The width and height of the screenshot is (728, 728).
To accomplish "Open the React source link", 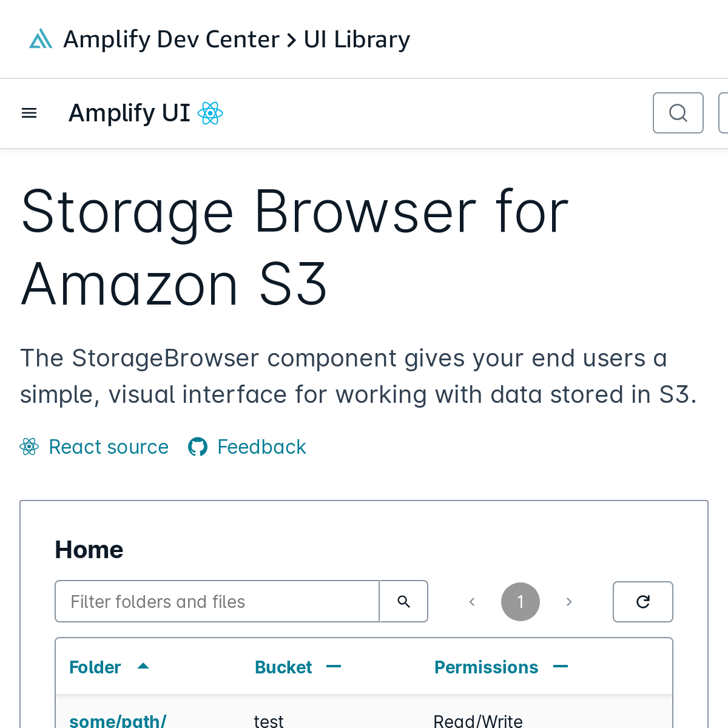I will pyautogui.click(x=108, y=447).
